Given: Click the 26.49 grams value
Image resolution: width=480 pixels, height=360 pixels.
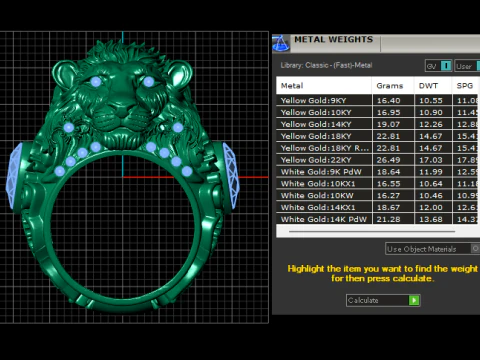Looking at the screenshot, I should click(x=388, y=160).
